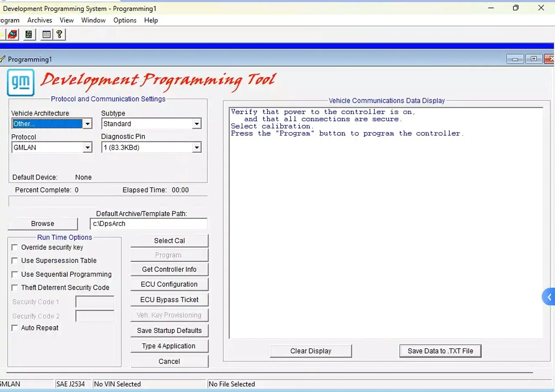Open the Archives menu

point(40,20)
